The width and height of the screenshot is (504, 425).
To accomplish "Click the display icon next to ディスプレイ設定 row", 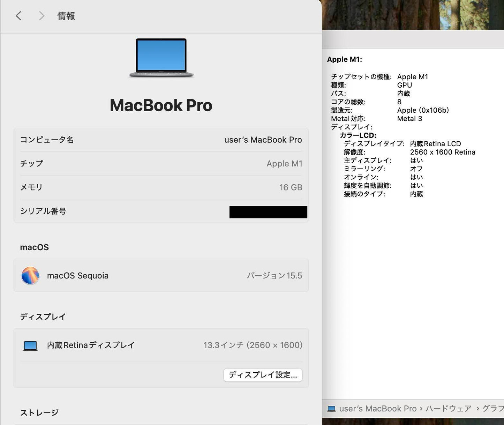I will pyautogui.click(x=30, y=345).
